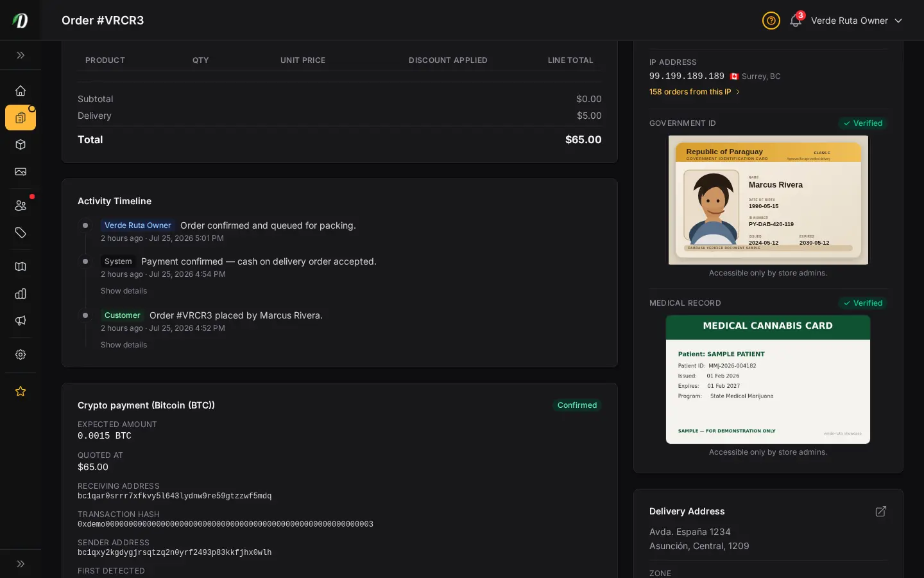
Task: Select the transaction hash value
Action: [225, 525]
